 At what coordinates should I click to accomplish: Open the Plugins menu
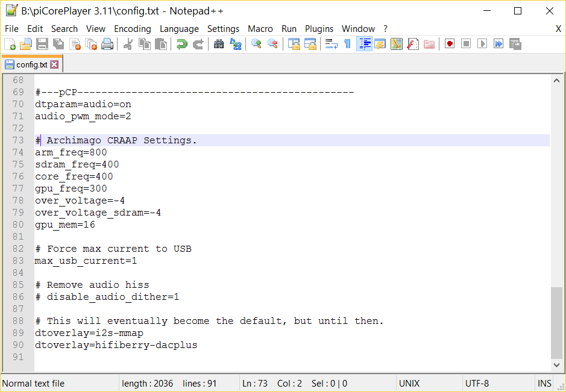[x=319, y=29]
